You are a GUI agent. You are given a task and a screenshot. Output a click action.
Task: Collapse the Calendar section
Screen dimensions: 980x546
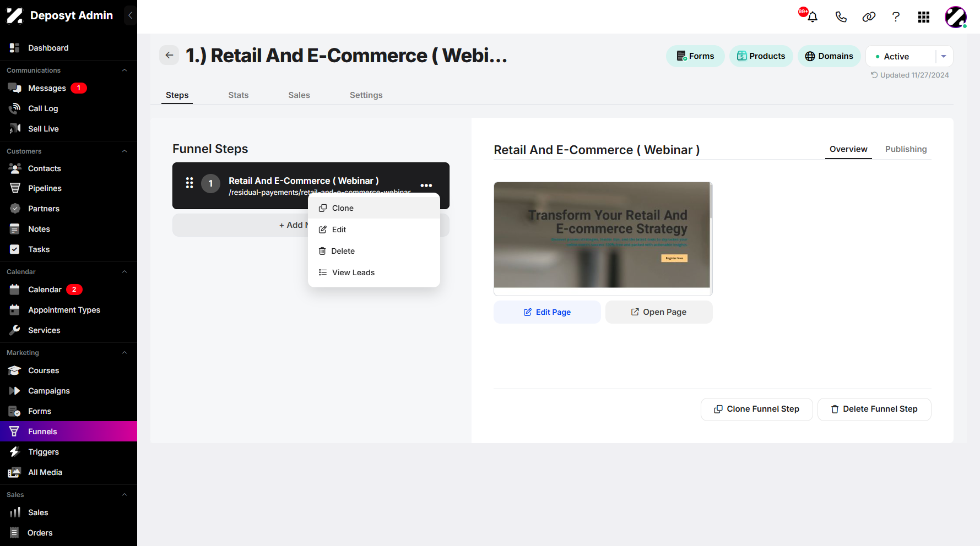point(124,272)
